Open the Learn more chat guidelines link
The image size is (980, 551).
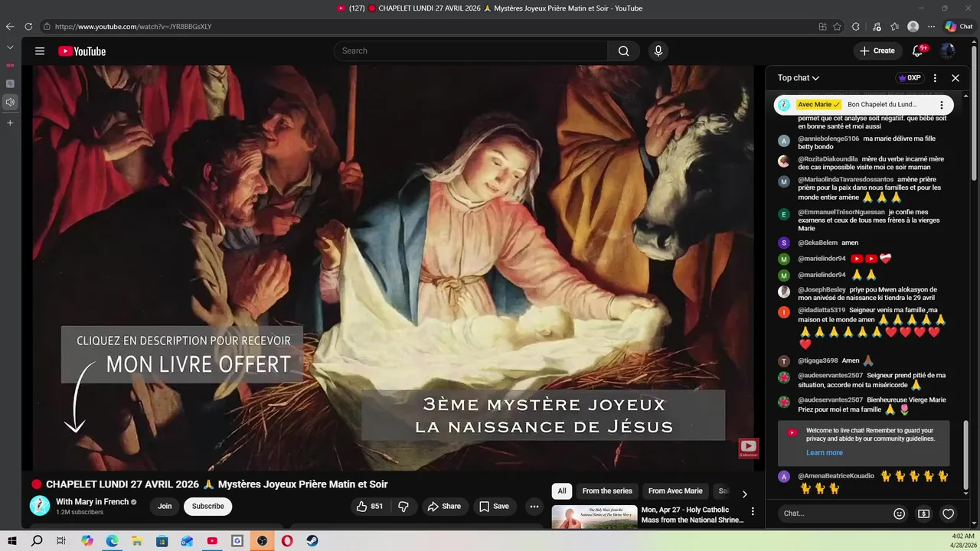coord(825,452)
